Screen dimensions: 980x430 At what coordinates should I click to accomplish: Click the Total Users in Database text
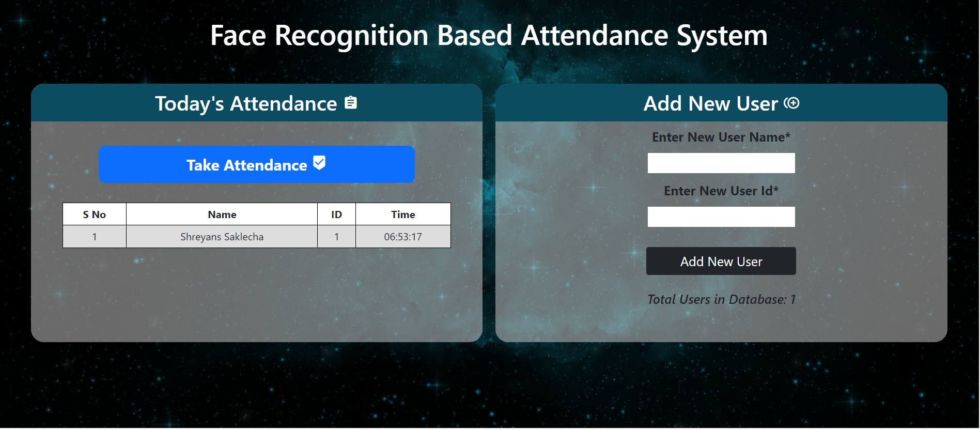[x=721, y=299]
